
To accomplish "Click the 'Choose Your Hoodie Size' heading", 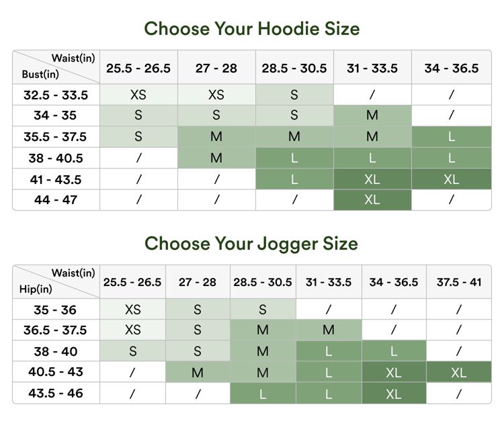I will point(252,28).
